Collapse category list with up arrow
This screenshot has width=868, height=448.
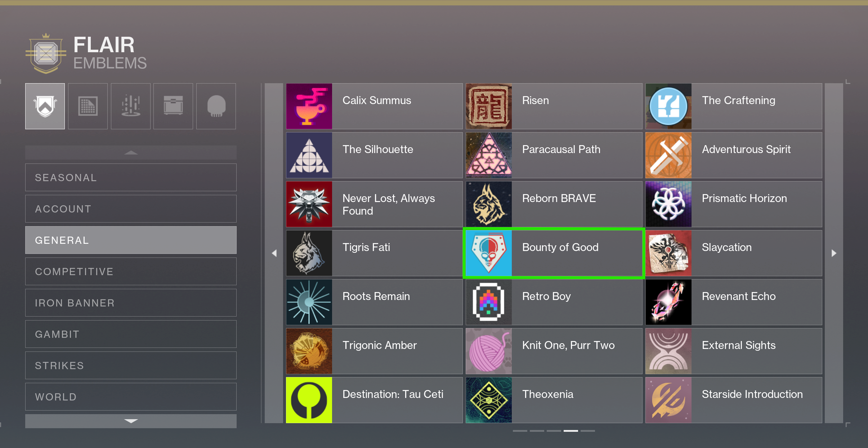[x=131, y=152]
